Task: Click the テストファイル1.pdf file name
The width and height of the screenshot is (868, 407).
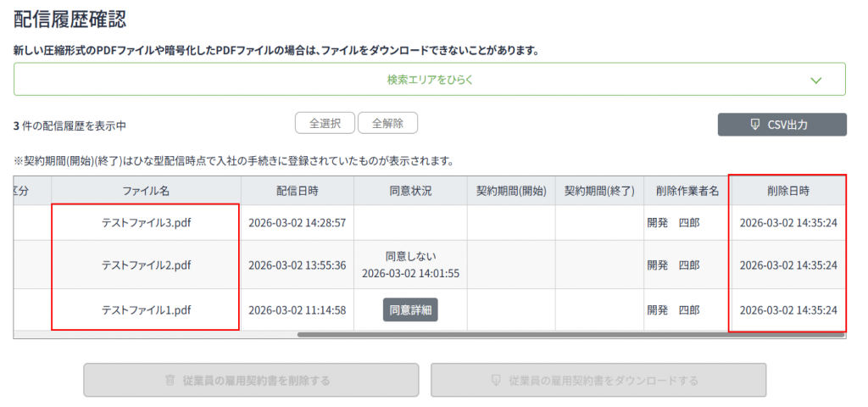Action: tap(146, 310)
